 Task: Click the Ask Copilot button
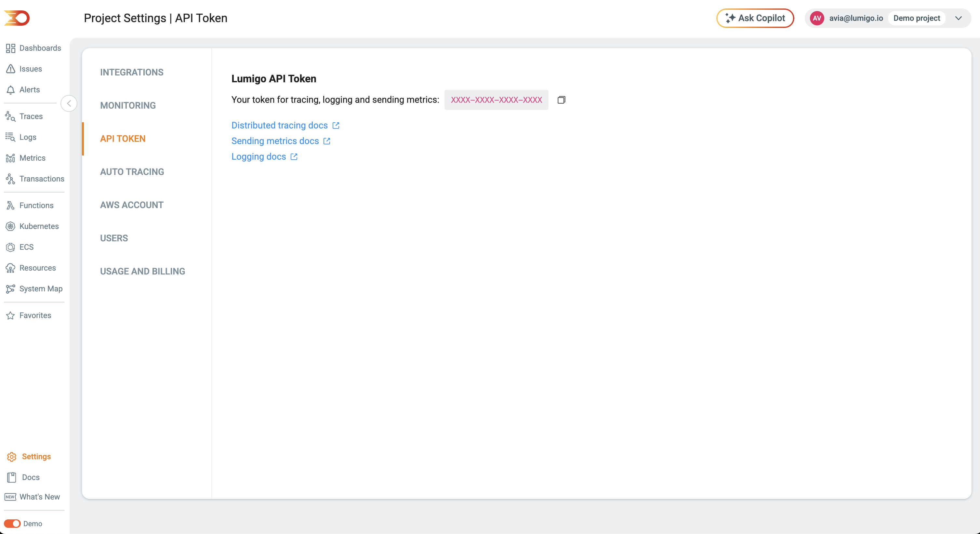click(755, 18)
